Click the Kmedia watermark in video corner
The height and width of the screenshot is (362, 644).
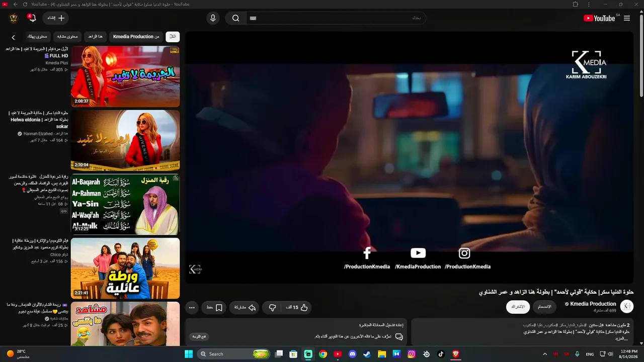pyautogui.click(x=195, y=269)
